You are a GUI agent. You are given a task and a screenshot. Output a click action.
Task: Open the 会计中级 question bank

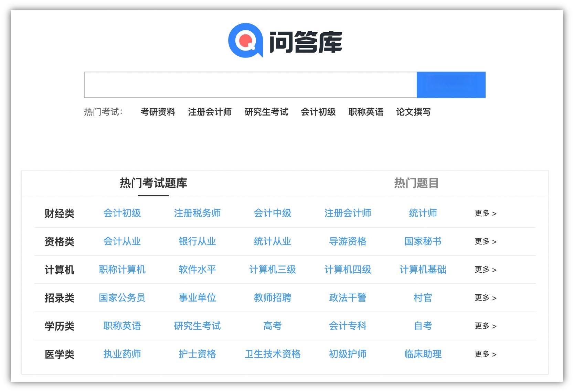tap(273, 213)
